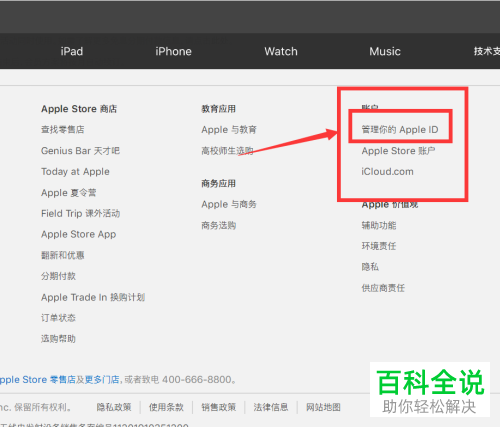The image size is (500, 427).
Task: Open the 更多门店 blue link
Action: [x=102, y=380]
